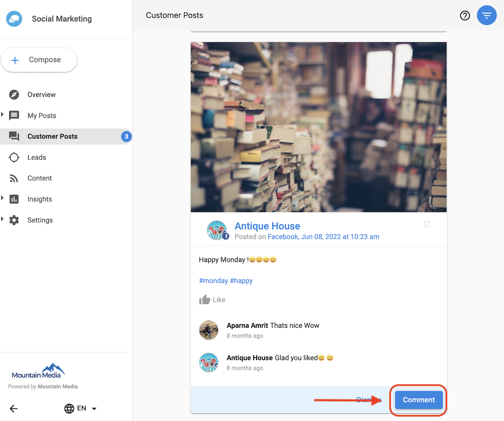Click the Social Marketing app title
This screenshot has height=421, width=504.
pos(62,19)
